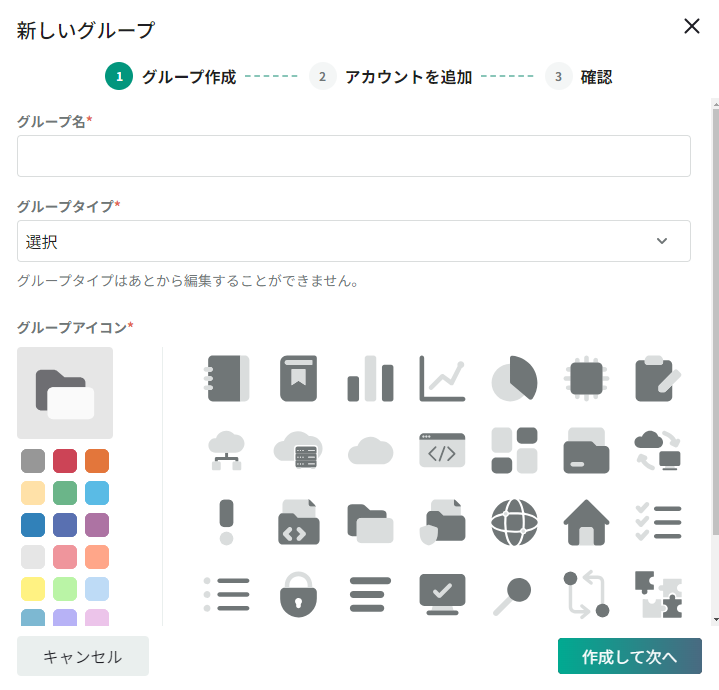
Task: Select the bulleted list icon
Action: coord(227,594)
